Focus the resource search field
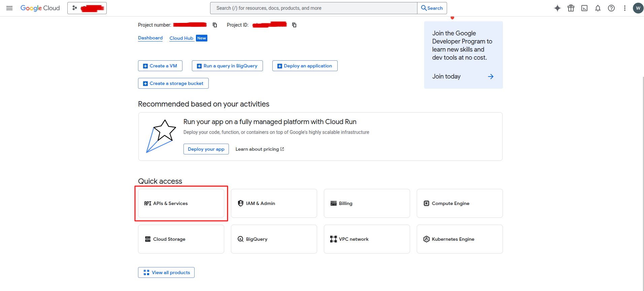Screen dimensions: 644x291 [x=313, y=8]
